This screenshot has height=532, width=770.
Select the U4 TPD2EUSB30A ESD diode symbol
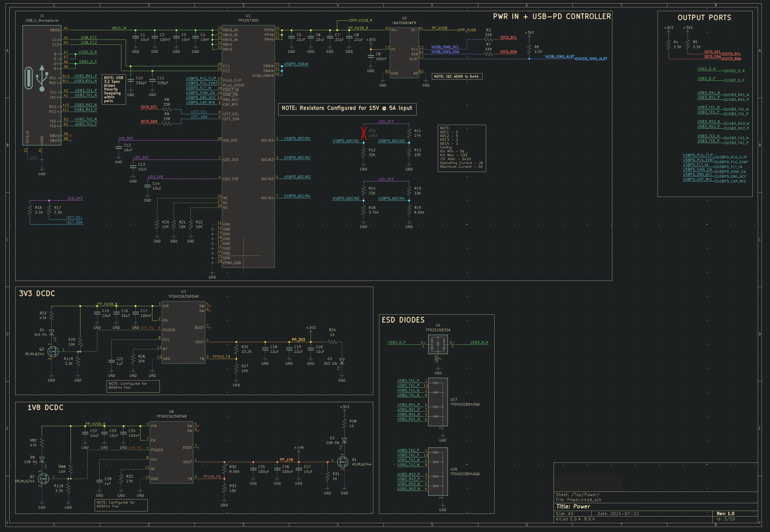point(438,344)
